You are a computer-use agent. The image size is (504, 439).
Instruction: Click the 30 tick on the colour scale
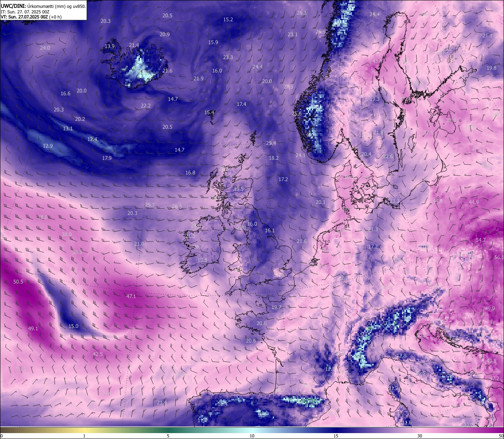coord(420,435)
